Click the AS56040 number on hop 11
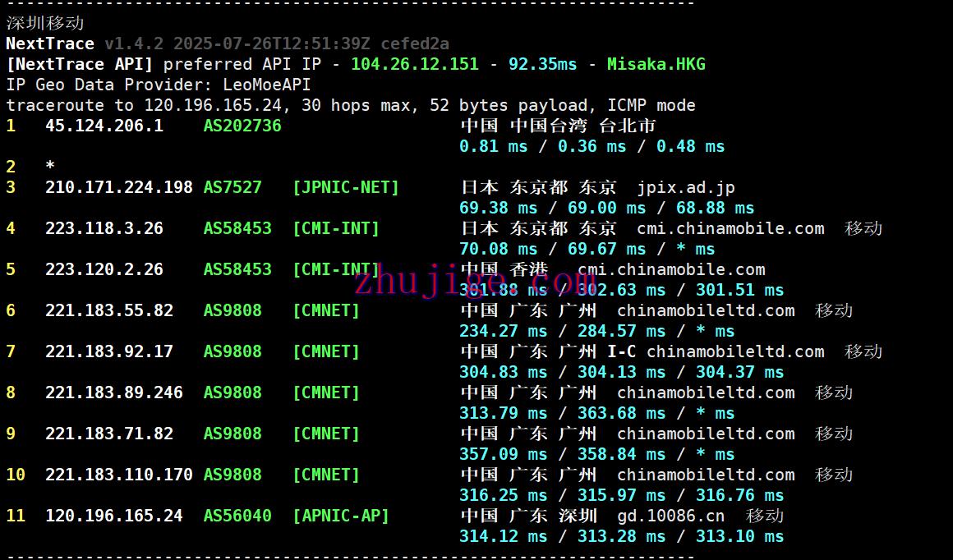 [237, 516]
